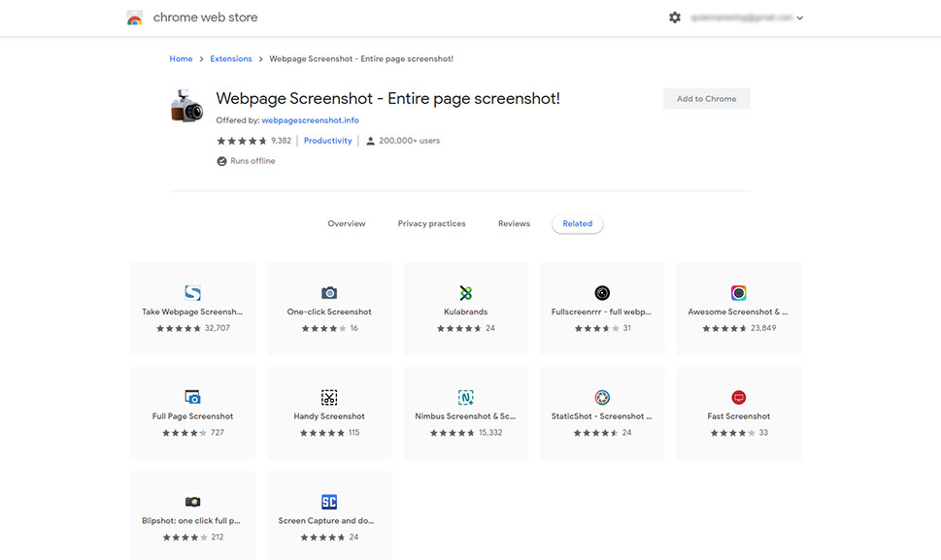Click 'Awesome Screenshot & ...' title
This screenshot has width=941, height=560.
pos(738,312)
